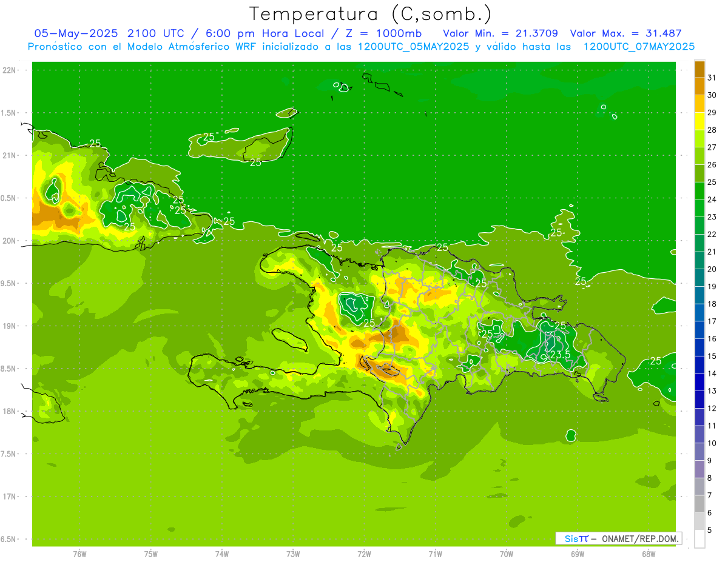Click the colorbar swatch between 20 and 21
Image resolution: width=728 pixels, height=562 pixels.
point(699,261)
